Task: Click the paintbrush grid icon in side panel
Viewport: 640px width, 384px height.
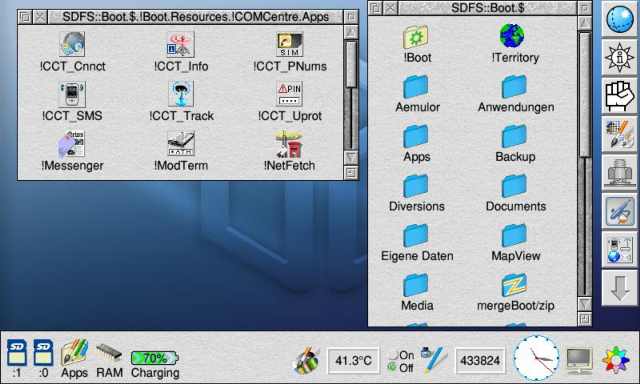Action: coord(620,134)
